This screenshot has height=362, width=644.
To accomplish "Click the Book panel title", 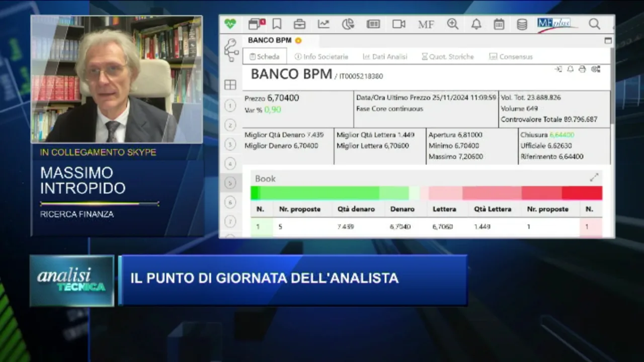I will 265,178.
